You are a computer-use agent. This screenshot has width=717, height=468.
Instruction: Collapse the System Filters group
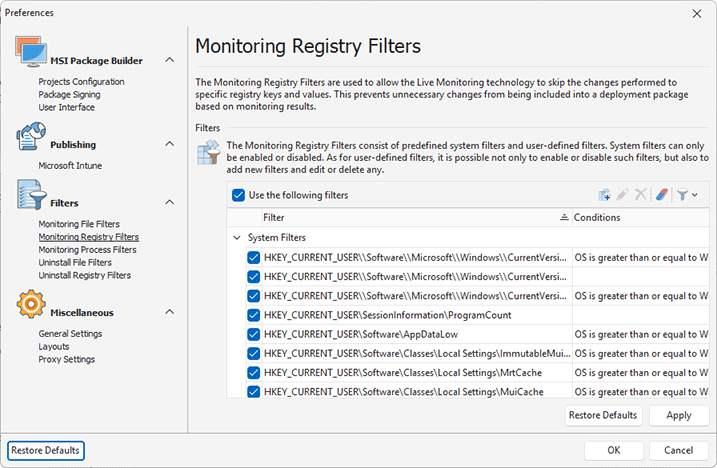click(x=237, y=238)
